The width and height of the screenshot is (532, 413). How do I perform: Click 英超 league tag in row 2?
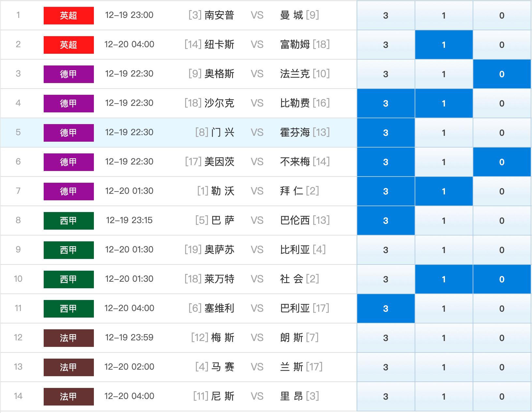coord(69,45)
